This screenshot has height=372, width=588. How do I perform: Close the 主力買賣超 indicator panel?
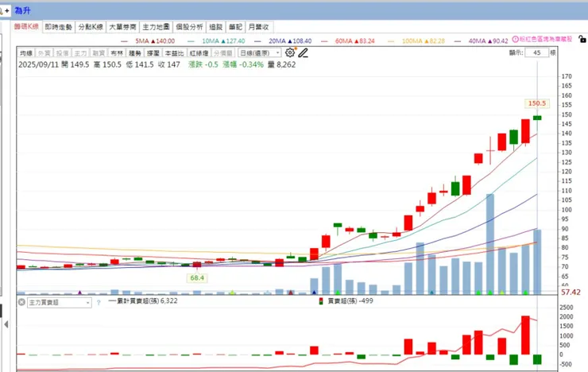(21, 302)
